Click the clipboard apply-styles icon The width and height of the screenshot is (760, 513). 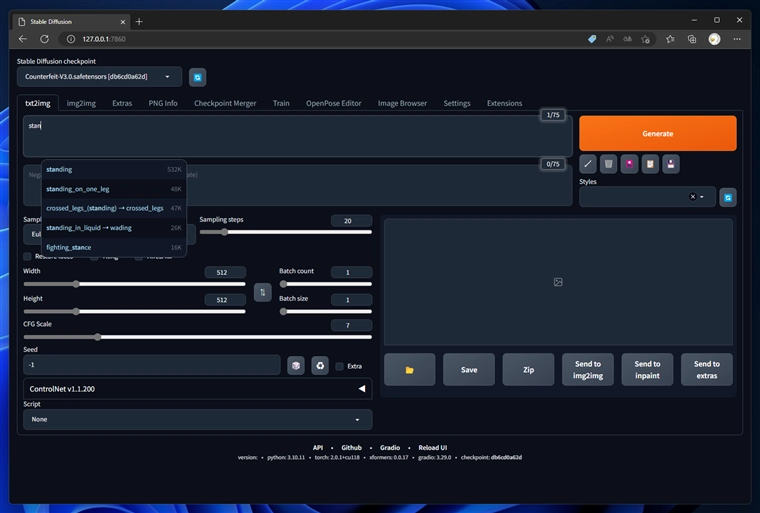(650, 164)
